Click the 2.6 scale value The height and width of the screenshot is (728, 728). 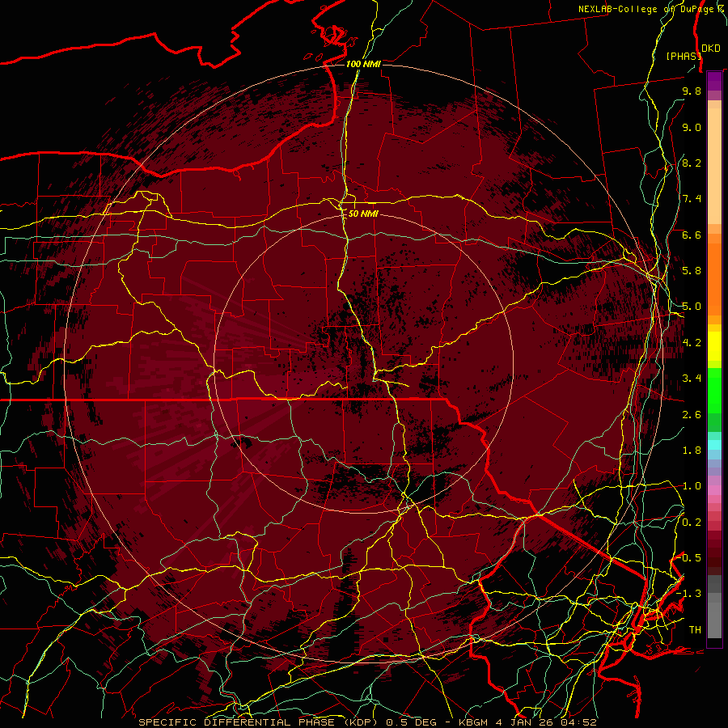pyautogui.click(x=692, y=415)
